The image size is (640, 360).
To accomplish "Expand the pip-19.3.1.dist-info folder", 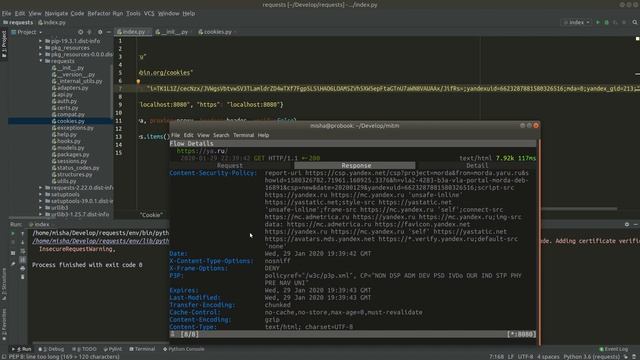I will [x=41, y=41].
